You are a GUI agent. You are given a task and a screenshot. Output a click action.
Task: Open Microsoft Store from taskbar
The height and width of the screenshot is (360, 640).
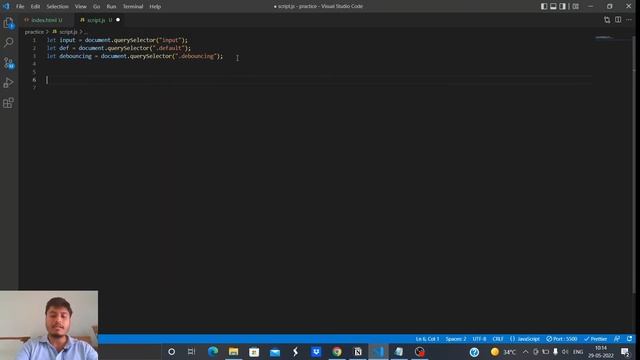(x=254, y=351)
